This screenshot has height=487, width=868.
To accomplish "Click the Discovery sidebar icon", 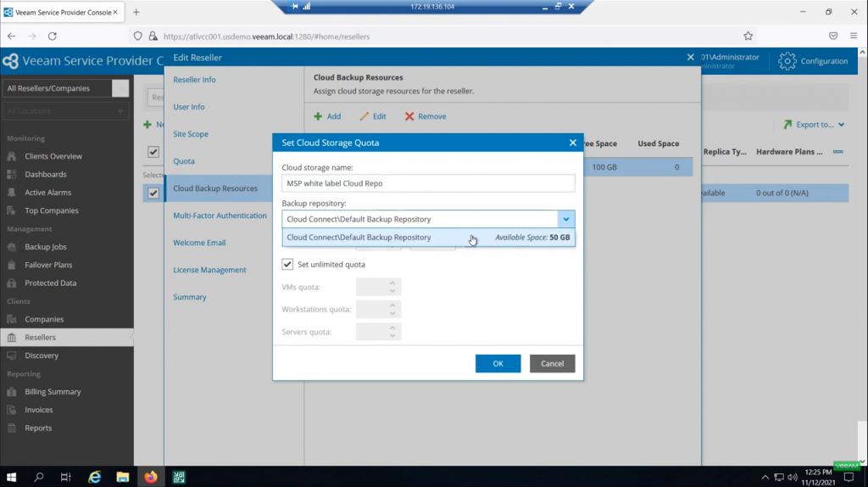I will tap(12, 355).
